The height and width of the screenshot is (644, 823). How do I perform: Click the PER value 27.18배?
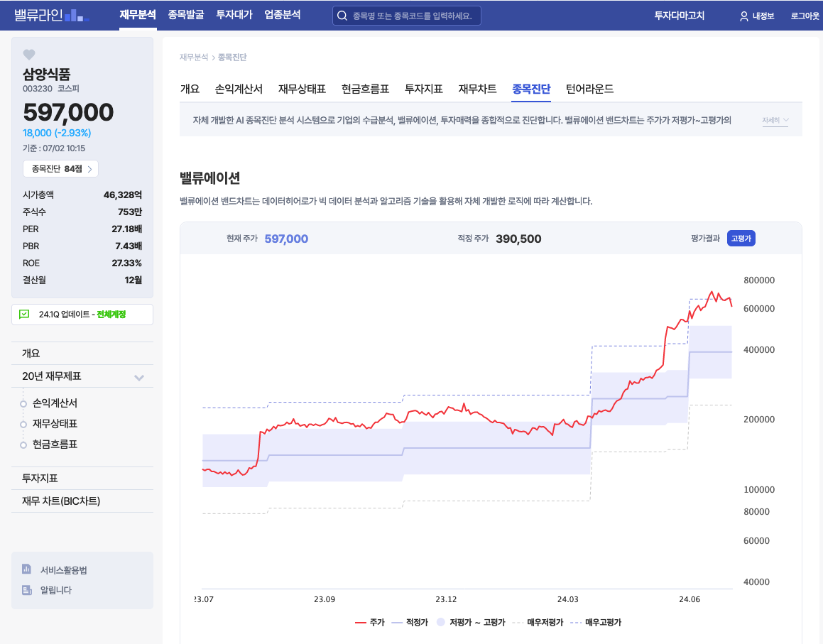(127, 229)
